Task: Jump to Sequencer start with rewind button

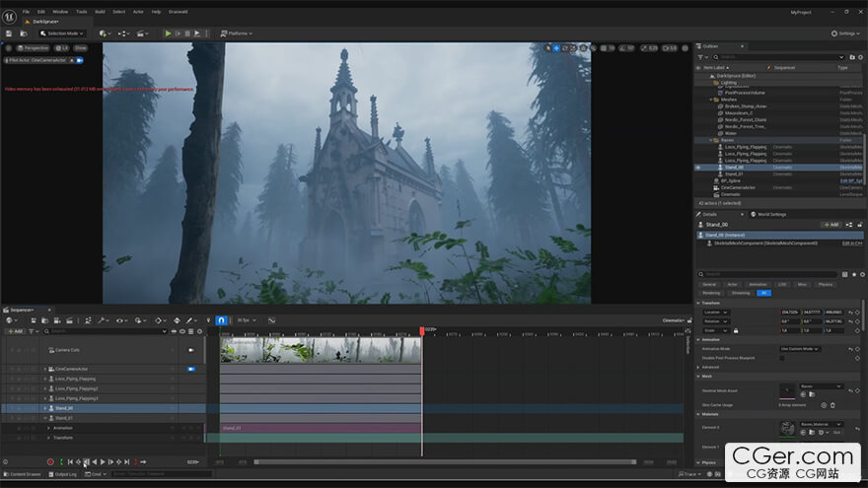Action: 70,461
